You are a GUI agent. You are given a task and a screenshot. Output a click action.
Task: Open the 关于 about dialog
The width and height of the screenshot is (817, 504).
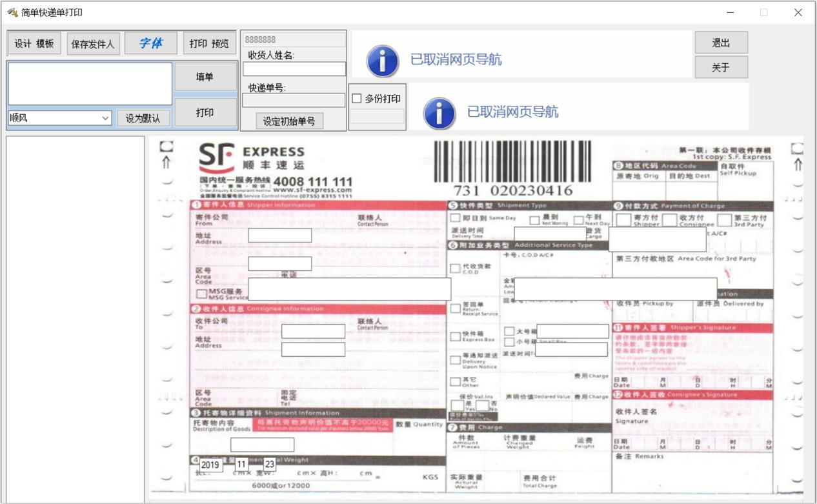pyautogui.click(x=721, y=67)
